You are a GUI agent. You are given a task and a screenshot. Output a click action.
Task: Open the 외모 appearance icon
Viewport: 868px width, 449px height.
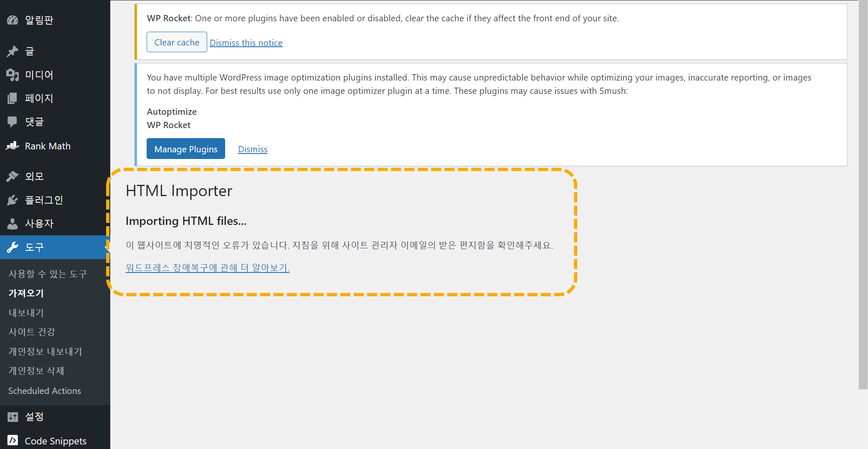pyautogui.click(x=13, y=176)
